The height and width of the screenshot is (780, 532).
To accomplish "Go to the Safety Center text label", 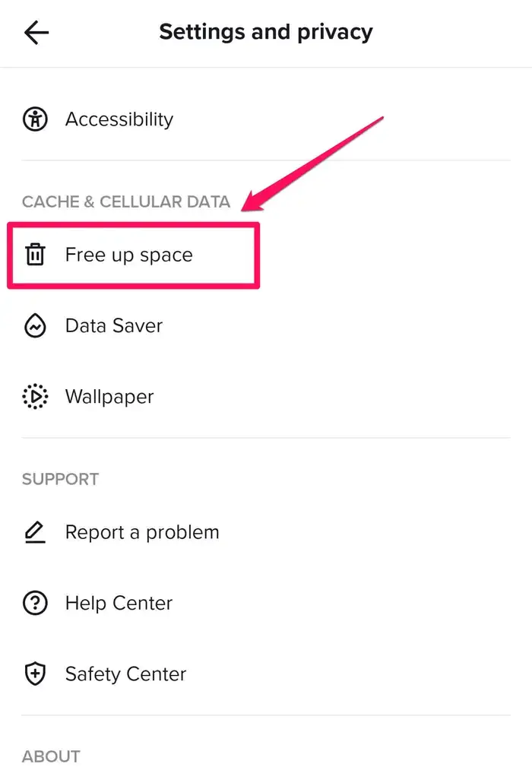I will point(125,674).
